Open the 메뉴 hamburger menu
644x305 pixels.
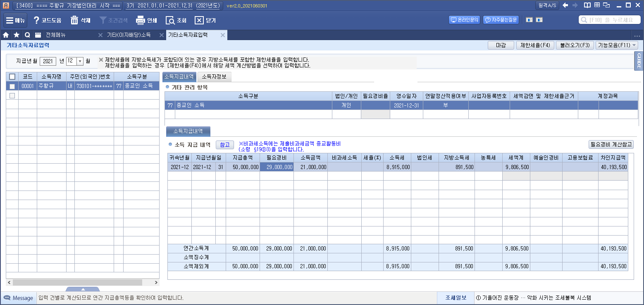click(10, 20)
